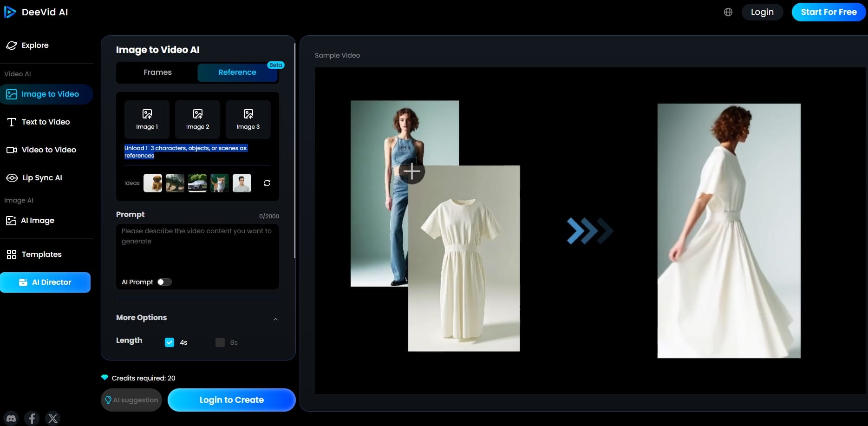Click Explore in the sidebar

[35, 45]
